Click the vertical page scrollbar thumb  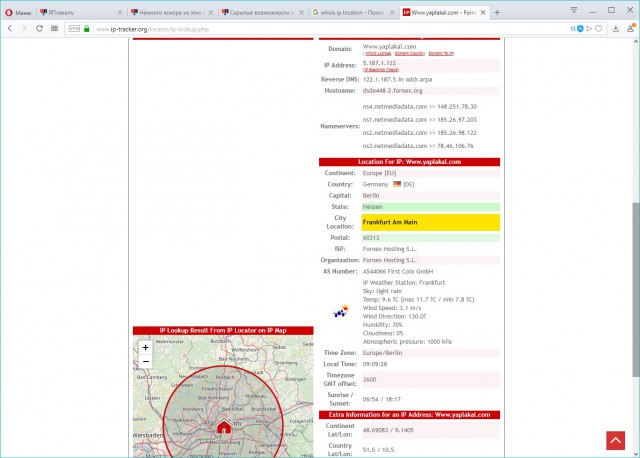pyautogui.click(x=636, y=290)
